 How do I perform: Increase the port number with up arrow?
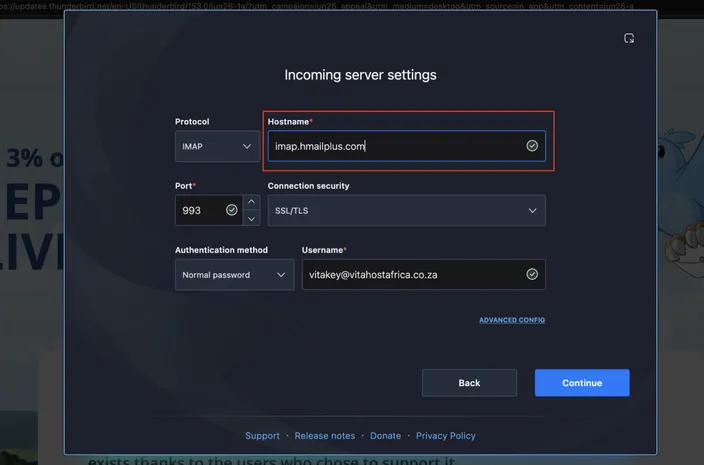[251, 202]
